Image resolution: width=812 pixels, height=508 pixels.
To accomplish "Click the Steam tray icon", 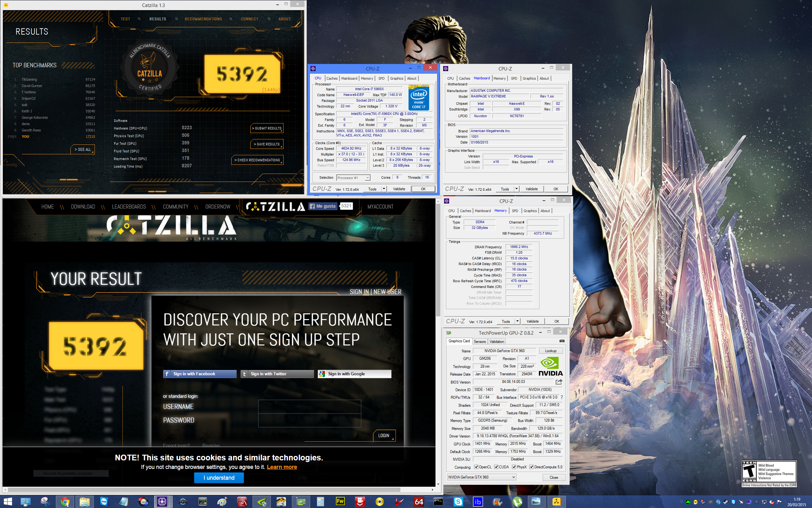I will click(x=726, y=502).
